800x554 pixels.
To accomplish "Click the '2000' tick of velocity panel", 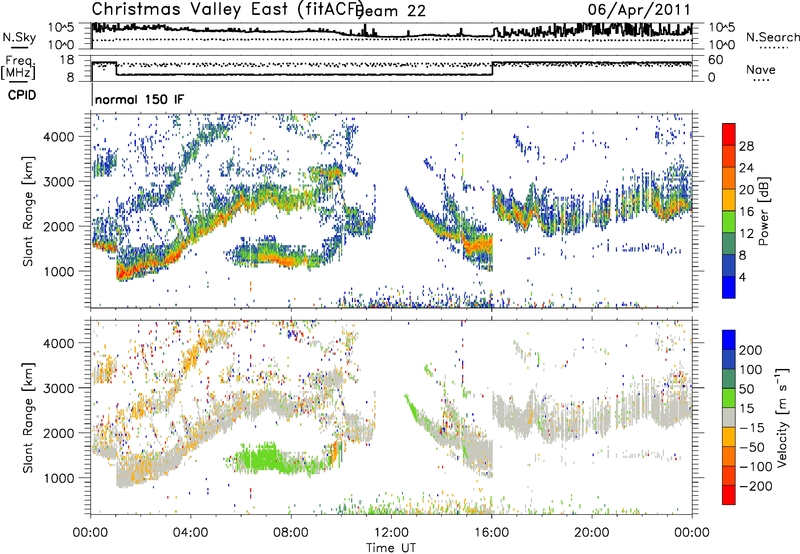I will (x=59, y=433).
